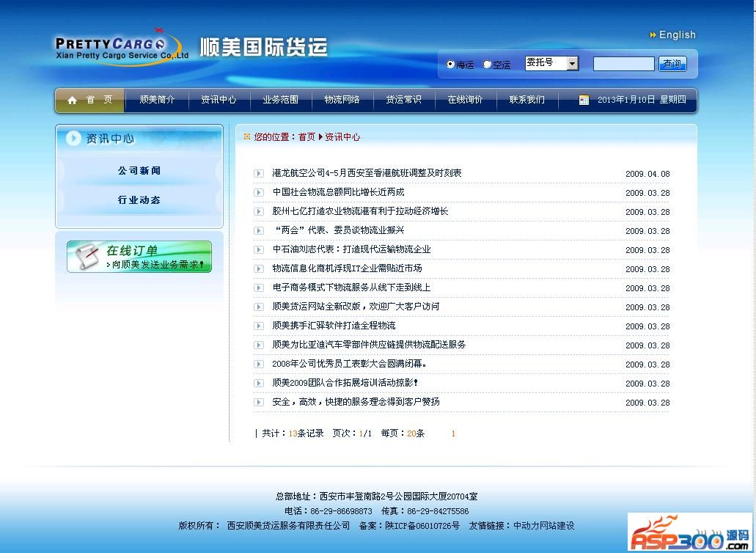Open 货运常识 navigation item
Viewport: 756px width, 553px height.
[x=404, y=100]
